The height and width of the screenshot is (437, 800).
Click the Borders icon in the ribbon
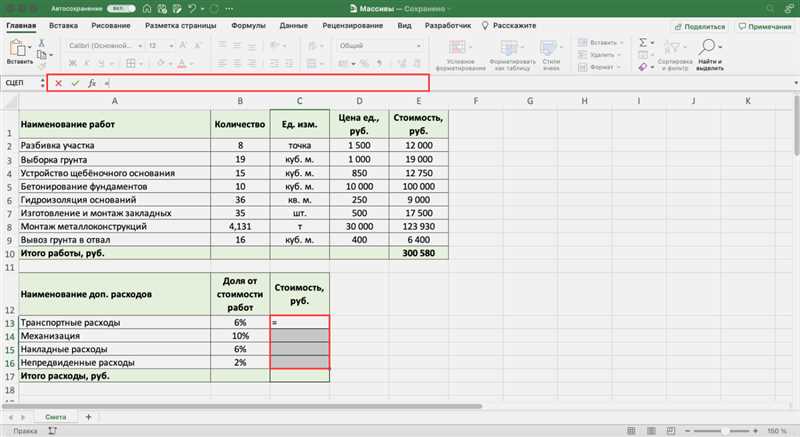tap(131, 63)
